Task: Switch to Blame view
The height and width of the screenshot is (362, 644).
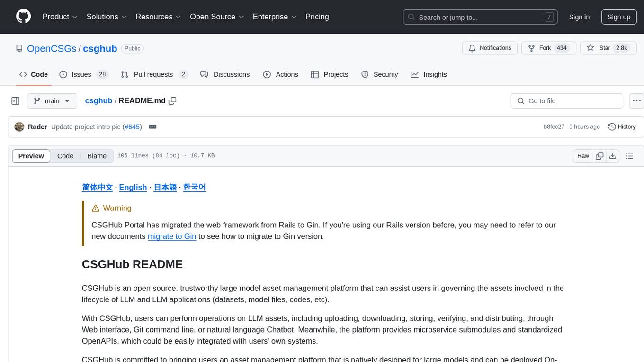Action: click(97, 156)
